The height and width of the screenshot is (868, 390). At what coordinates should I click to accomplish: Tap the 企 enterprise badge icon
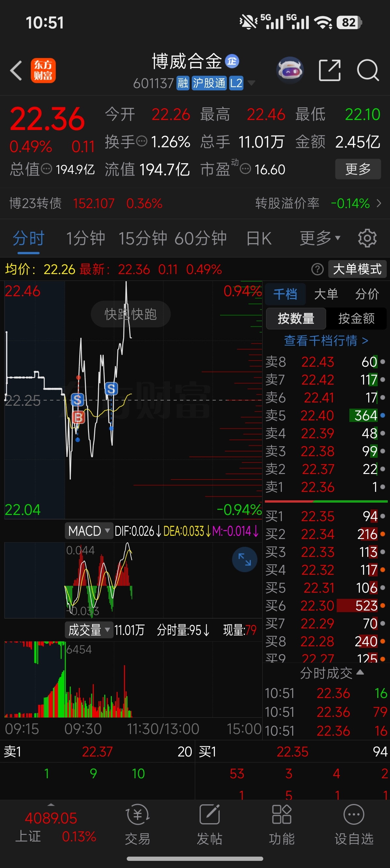[x=232, y=61]
